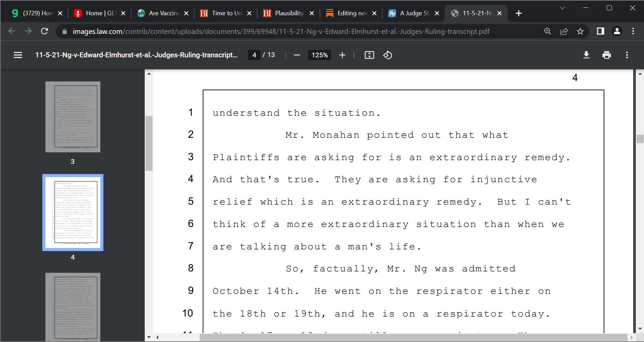Close the Plausibility tab
The image size is (644, 342).
312,13
